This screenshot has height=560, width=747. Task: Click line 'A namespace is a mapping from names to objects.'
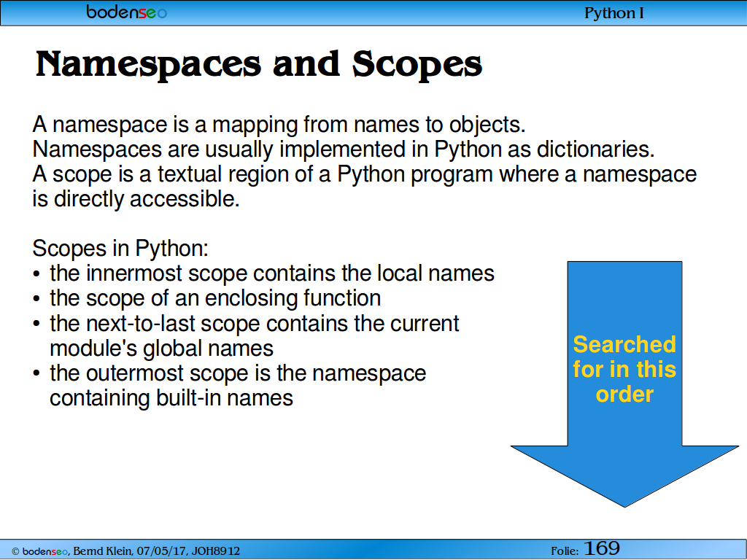point(279,125)
